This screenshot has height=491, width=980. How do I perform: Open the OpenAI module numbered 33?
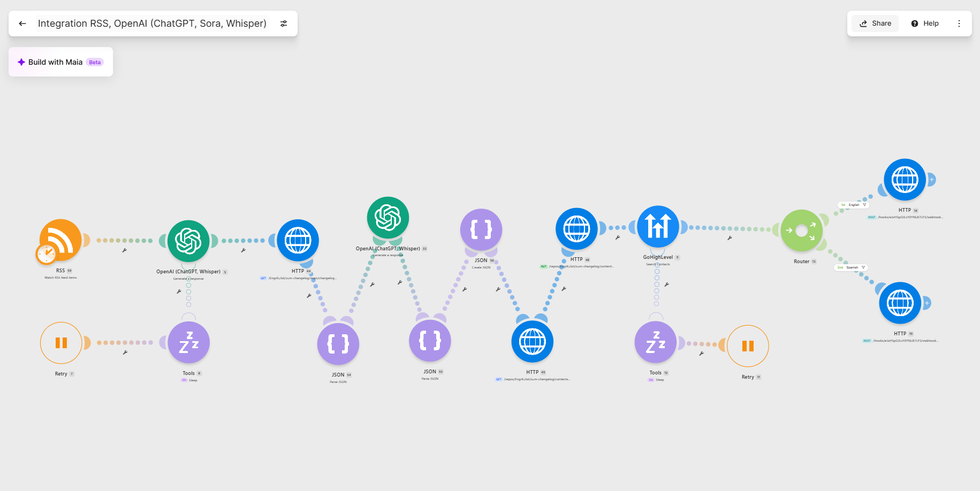tap(388, 218)
